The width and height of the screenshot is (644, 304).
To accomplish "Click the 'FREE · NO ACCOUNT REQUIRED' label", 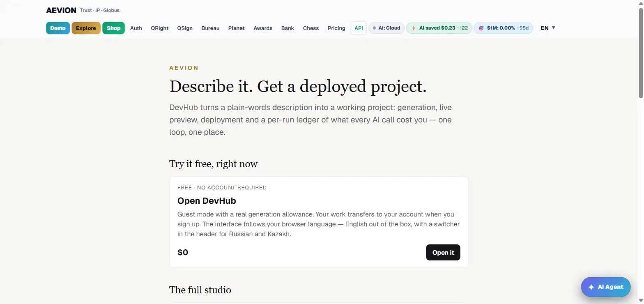I will coord(222,187).
